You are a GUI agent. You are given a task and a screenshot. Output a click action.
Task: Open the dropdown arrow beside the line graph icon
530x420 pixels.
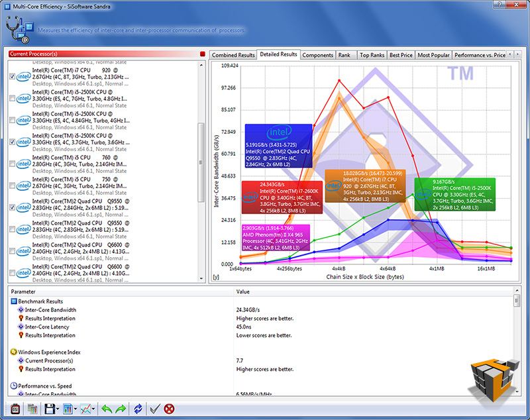click(x=93, y=409)
